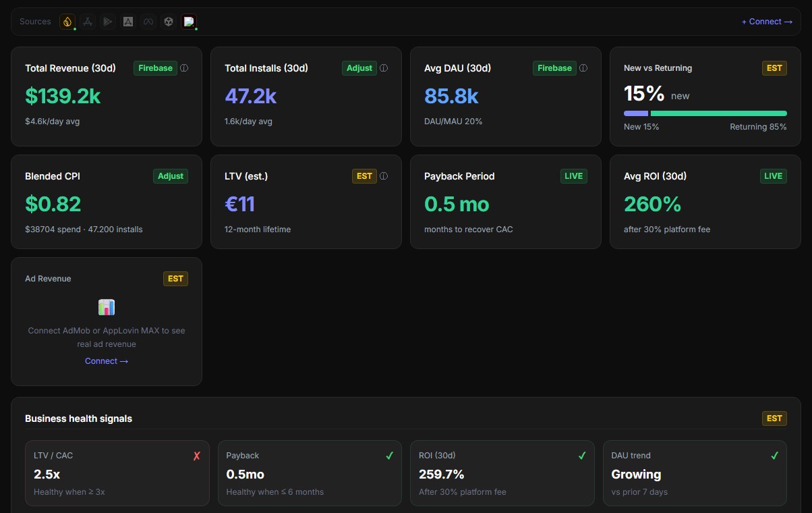This screenshot has width=812, height=513.
Task: Click LIVE badge on Avg ROI card
Action: coord(773,176)
